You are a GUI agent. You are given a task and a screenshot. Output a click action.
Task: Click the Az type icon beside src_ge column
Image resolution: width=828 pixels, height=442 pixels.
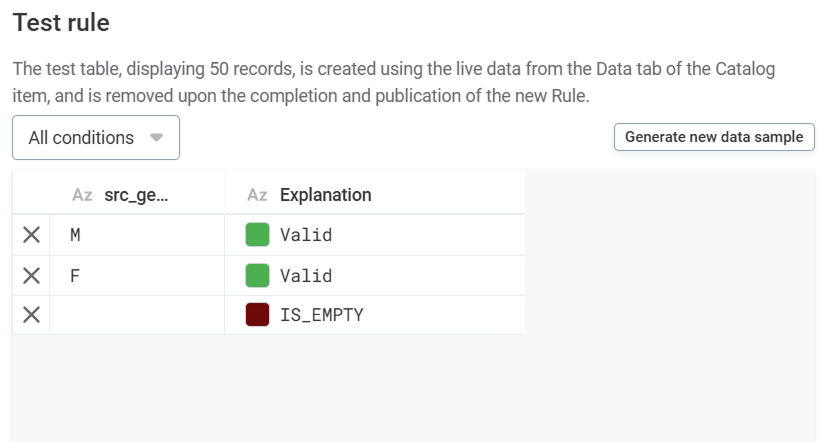(x=82, y=195)
